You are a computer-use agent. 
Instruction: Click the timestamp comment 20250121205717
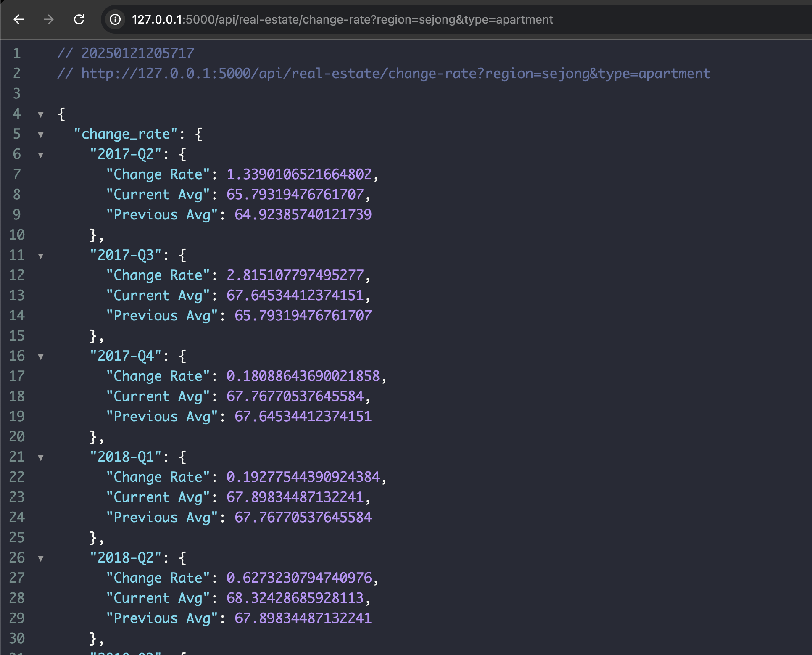(137, 53)
